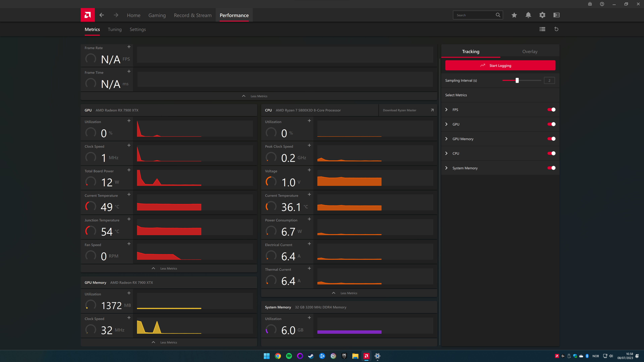Click the AMD logo home icon
644x362 pixels.
tap(88, 15)
